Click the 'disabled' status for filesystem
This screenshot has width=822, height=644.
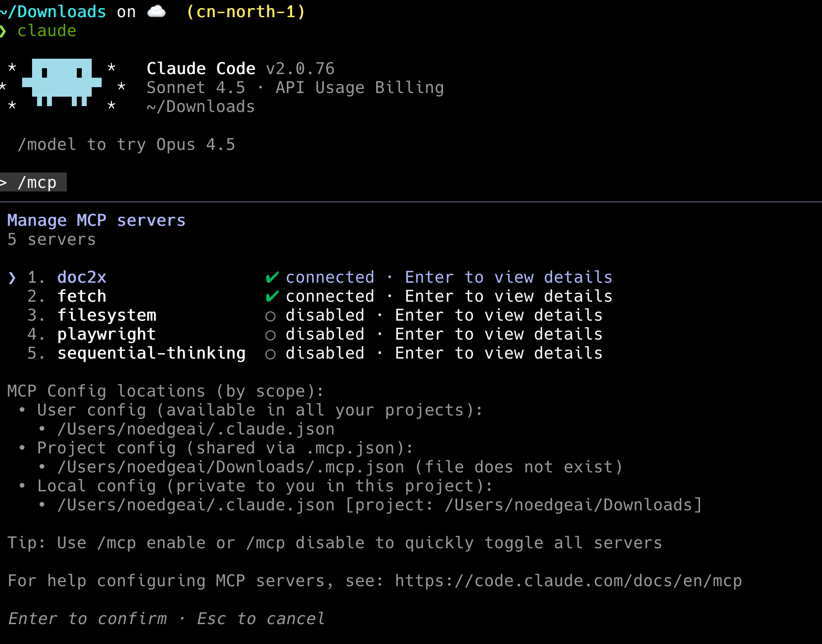click(x=325, y=315)
